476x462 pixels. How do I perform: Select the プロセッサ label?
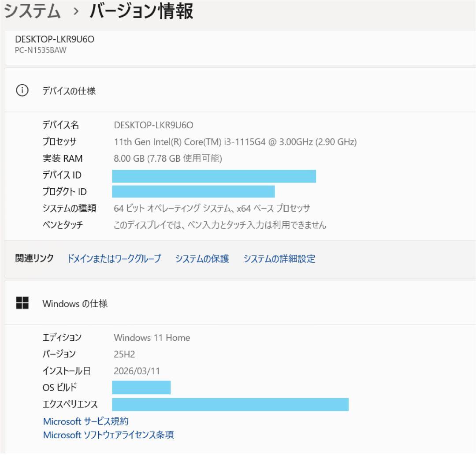59,142
